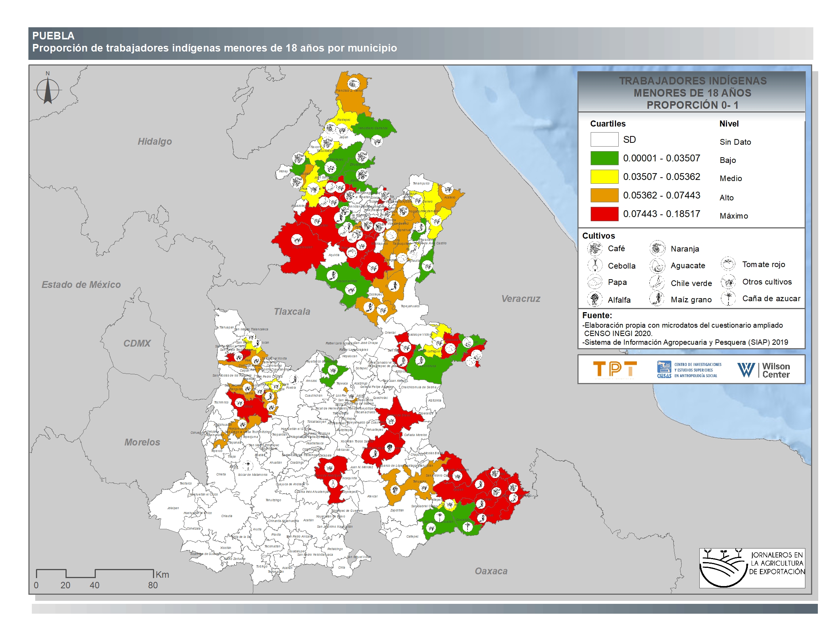Click the Cebolla crop legend icon
833x644 pixels.
[x=594, y=265]
